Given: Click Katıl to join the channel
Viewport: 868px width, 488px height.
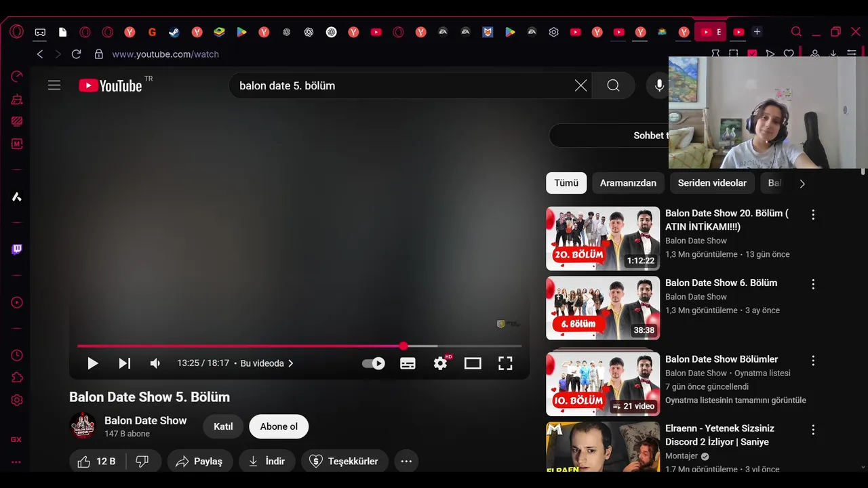Looking at the screenshot, I should (x=223, y=426).
